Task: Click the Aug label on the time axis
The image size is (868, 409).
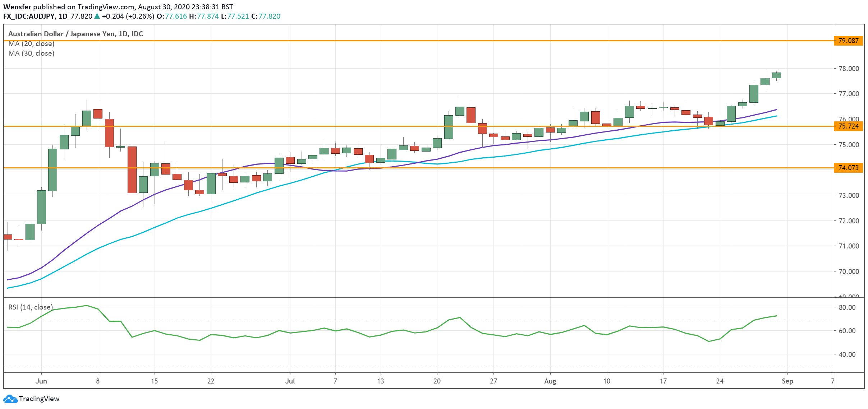Action: (x=550, y=381)
